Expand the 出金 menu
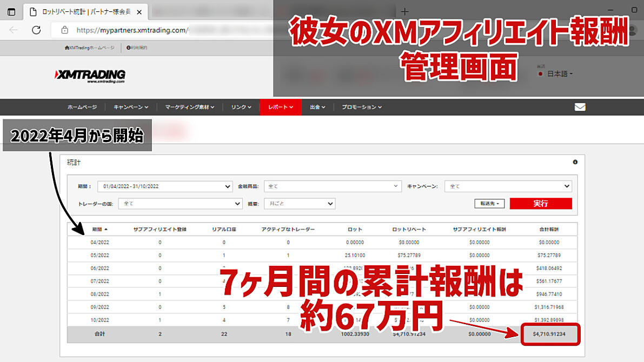 point(317,107)
